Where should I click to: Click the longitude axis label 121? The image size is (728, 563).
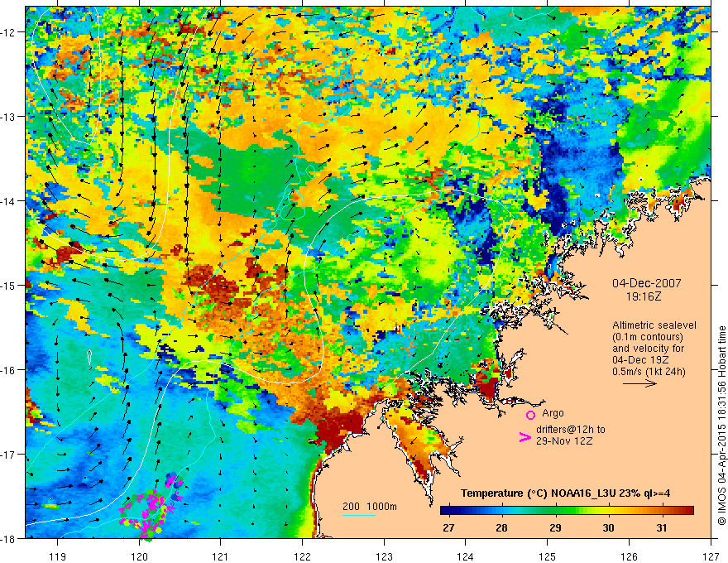[221, 556]
